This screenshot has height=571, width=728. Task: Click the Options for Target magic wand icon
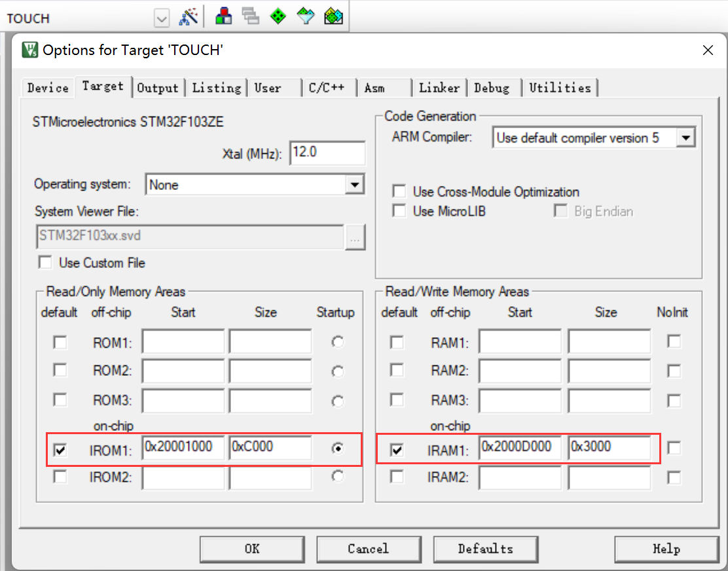coord(188,17)
